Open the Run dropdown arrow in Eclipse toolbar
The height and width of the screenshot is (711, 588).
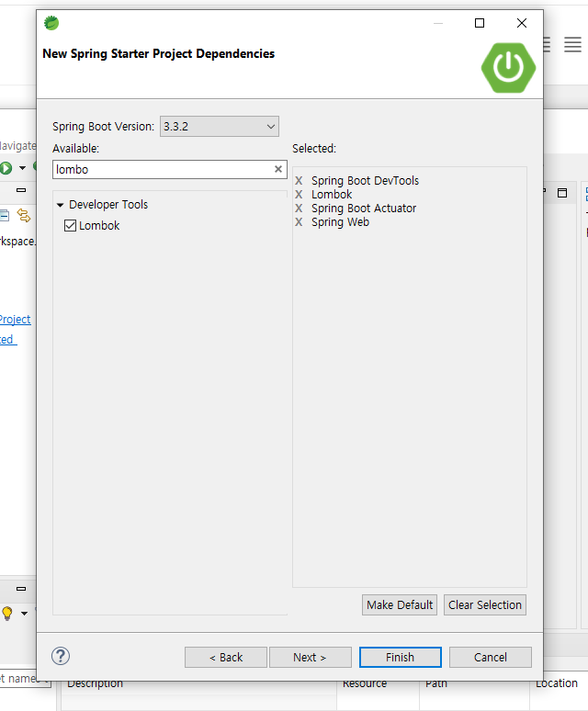(x=22, y=168)
